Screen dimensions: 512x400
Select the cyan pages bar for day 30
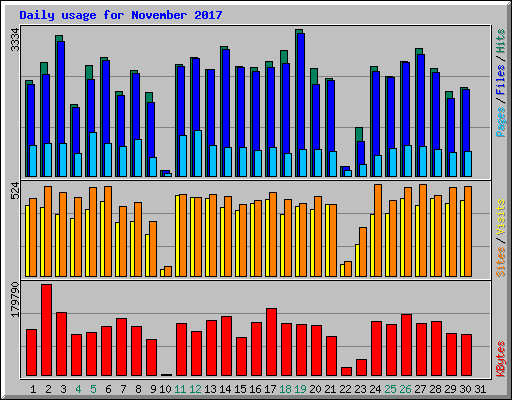[468, 164]
